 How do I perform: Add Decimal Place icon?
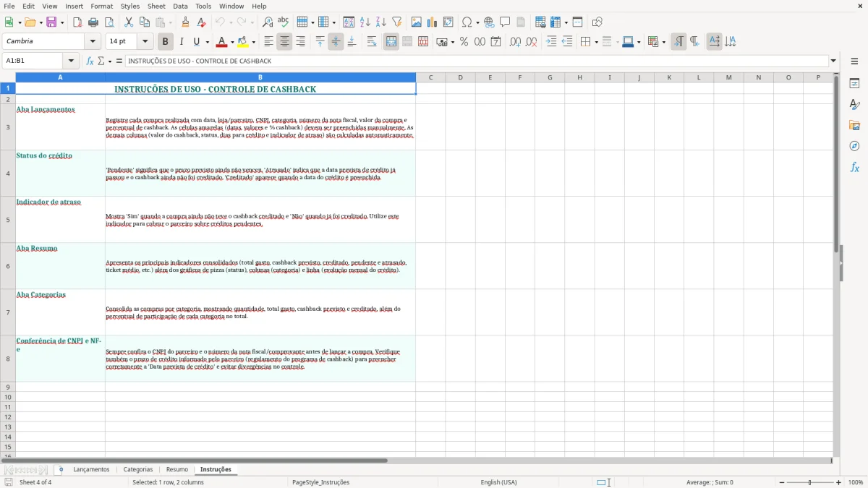pyautogui.click(x=515, y=42)
